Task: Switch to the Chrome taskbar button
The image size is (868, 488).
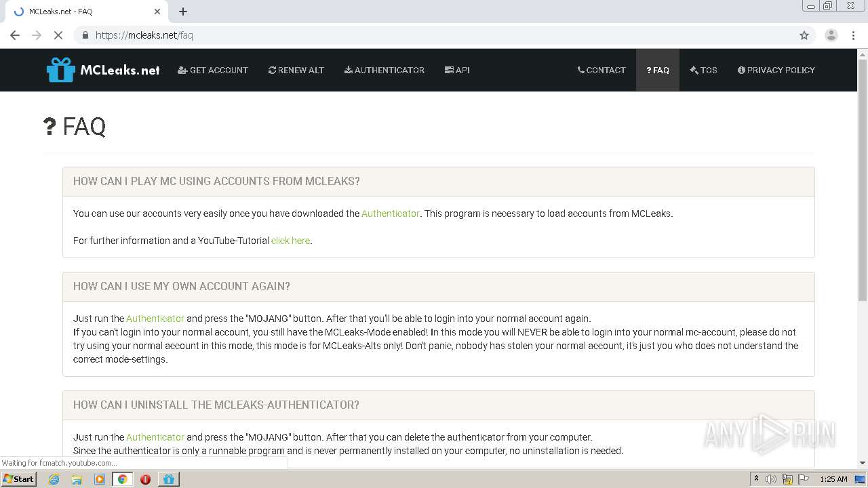Action: [x=123, y=479]
